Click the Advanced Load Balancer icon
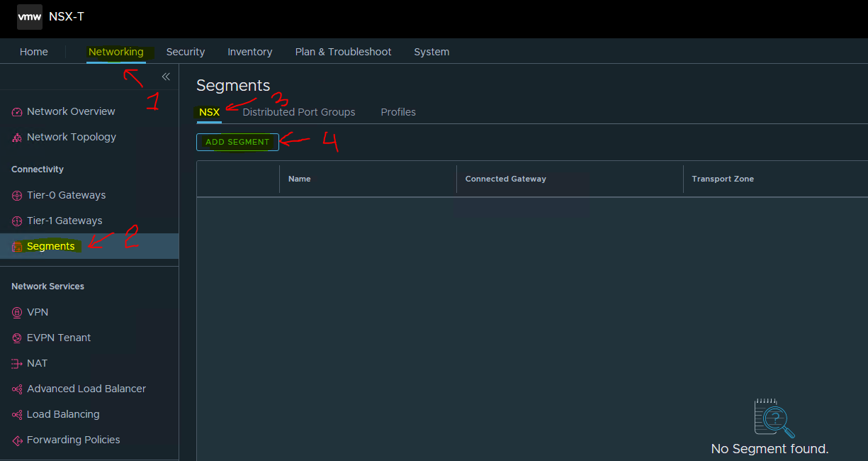Image resolution: width=868 pixels, height=461 pixels. click(17, 389)
